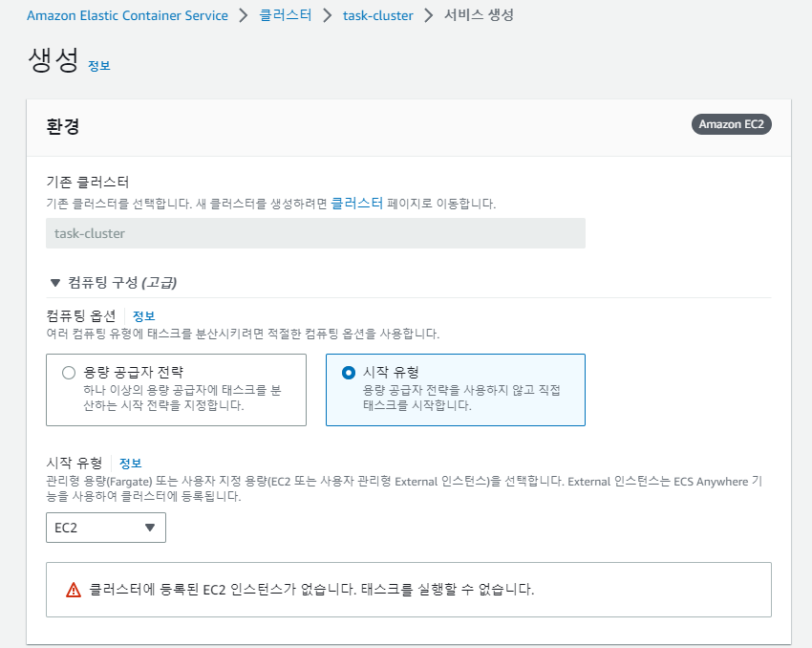The width and height of the screenshot is (812, 648).
Task: Click first breadcrumb chevron separator icon
Action: (x=244, y=15)
